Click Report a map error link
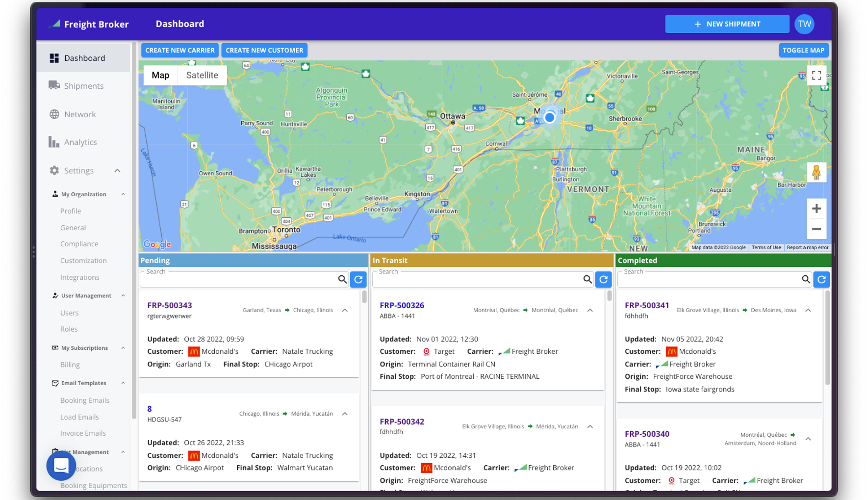 click(x=807, y=248)
